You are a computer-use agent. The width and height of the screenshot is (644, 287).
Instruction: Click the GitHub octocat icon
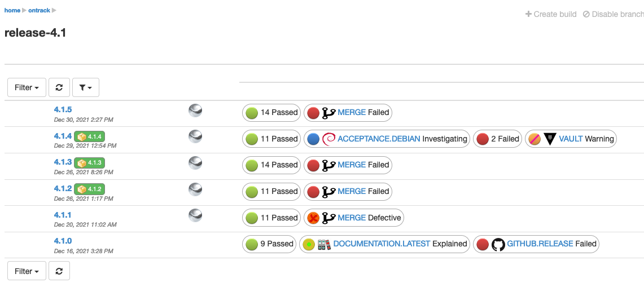[x=498, y=244]
